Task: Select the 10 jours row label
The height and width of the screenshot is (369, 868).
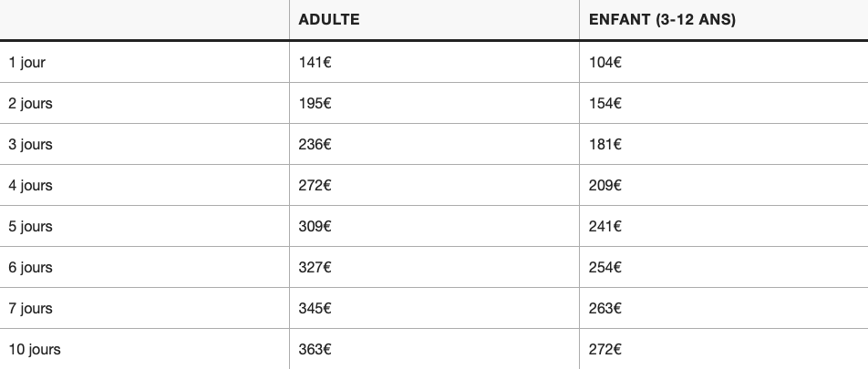Action: point(35,349)
